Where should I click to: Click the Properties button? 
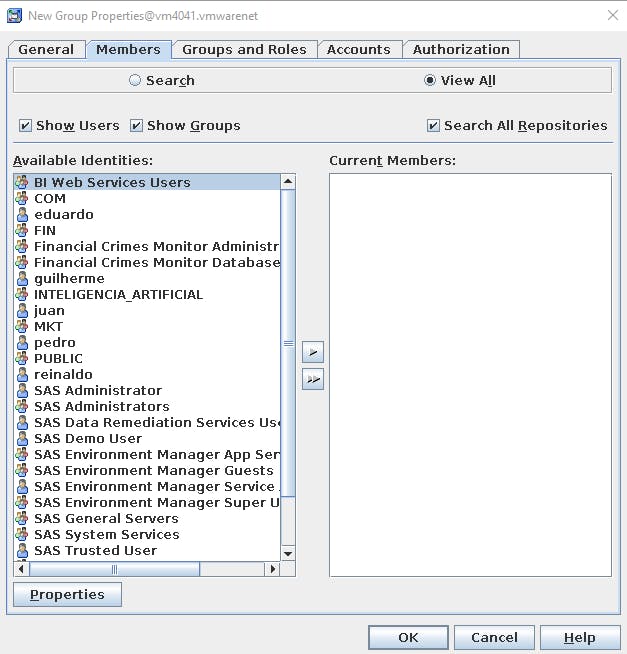68,594
